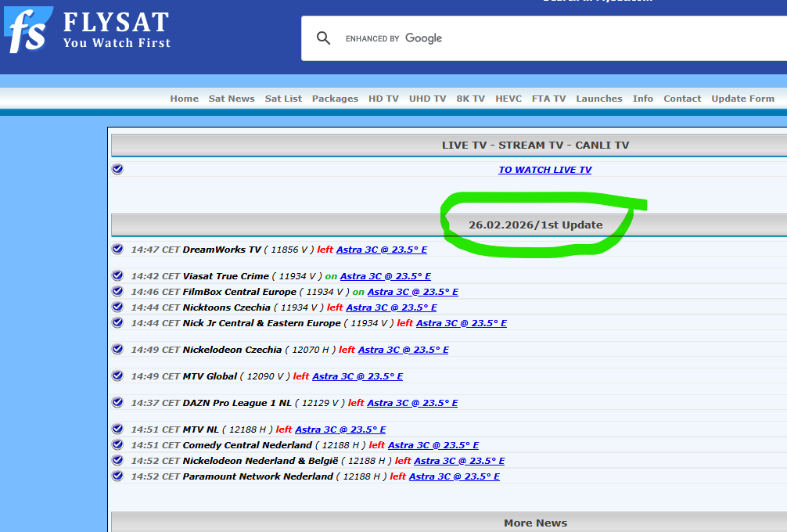
Task: Click the LIVE TV - STREAM TV - CANLI TV header
Action: click(x=535, y=145)
